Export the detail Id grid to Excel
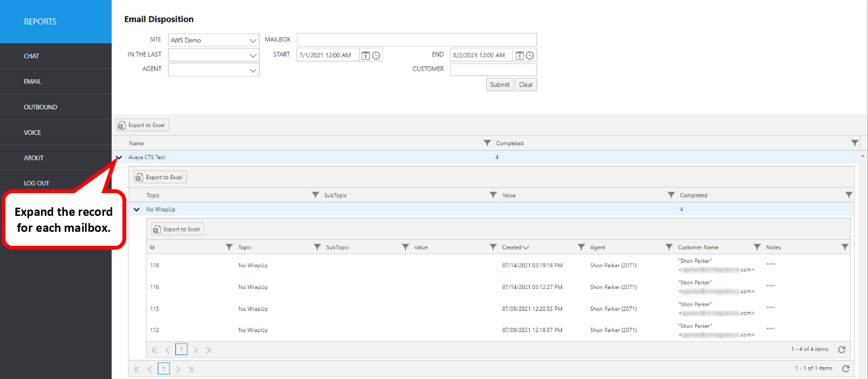The height and width of the screenshot is (379, 868). pyautogui.click(x=178, y=229)
